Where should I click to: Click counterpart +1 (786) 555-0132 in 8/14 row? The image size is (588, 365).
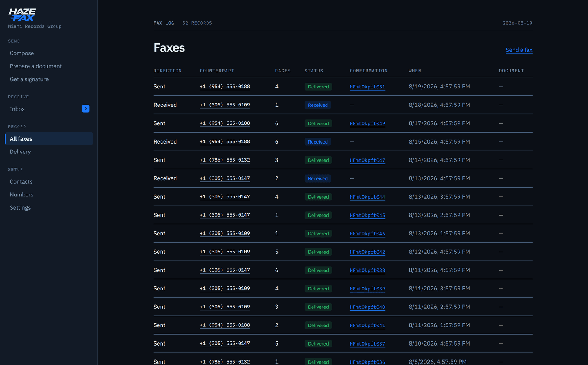[225, 160]
